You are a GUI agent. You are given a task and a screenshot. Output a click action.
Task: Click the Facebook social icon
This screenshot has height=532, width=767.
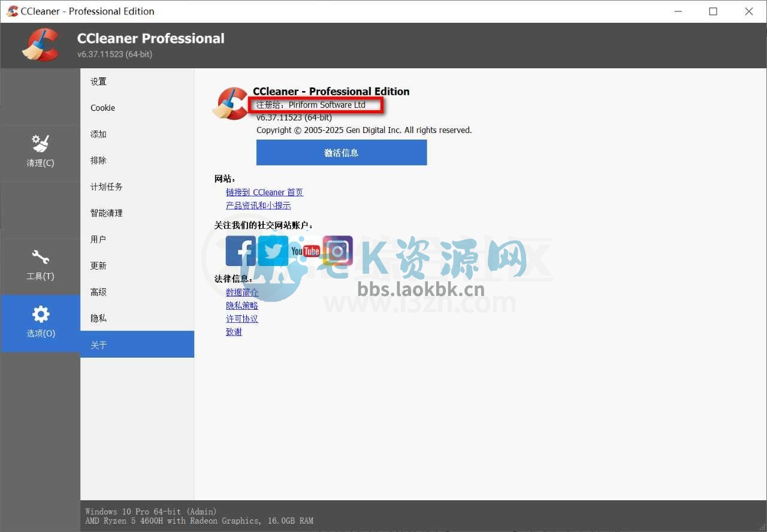tap(241, 250)
